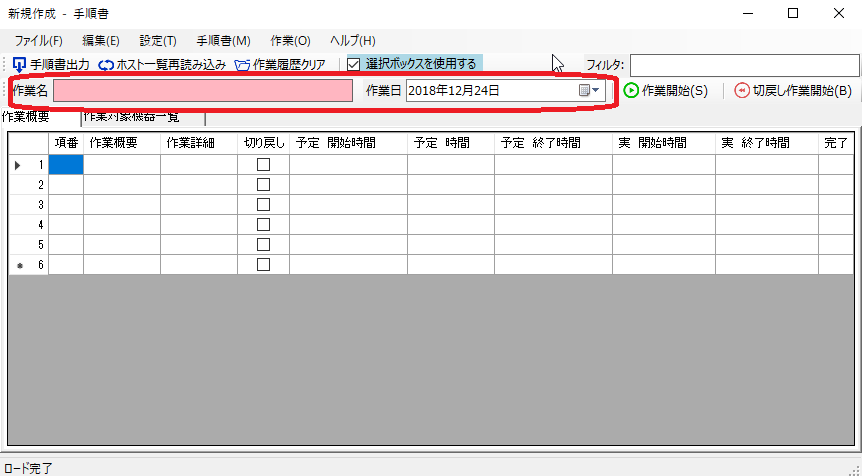The width and height of the screenshot is (862, 476).
Task: Open the ファイル(F) menu
Action: (38, 41)
